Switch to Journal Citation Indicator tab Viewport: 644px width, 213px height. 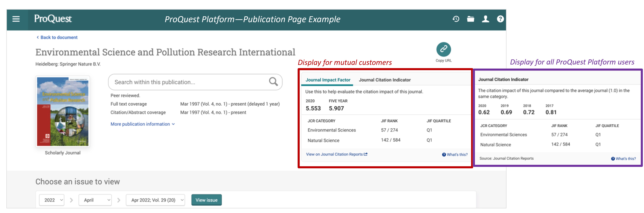[x=384, y=80]
